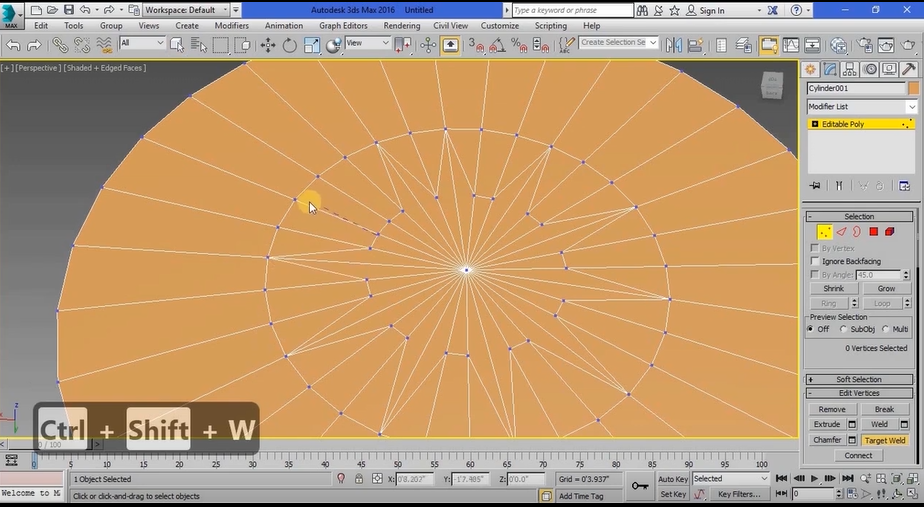Switch to the Create panel tab
924x507 pixels.
(811, 70)
